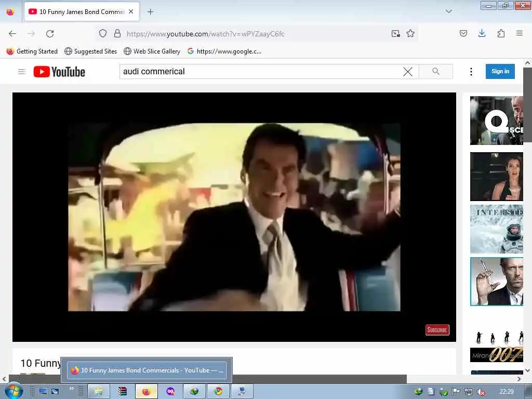Viewport: 532px width, 399px height.
Task: Open the House syringe suggested video thumbnail
Action: [496, 282]
